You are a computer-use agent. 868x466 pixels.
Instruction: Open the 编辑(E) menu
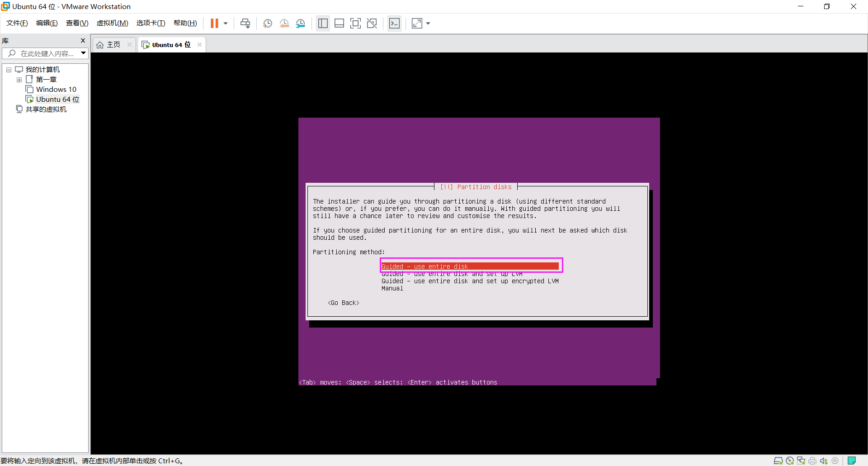click(x=47, y=23)
